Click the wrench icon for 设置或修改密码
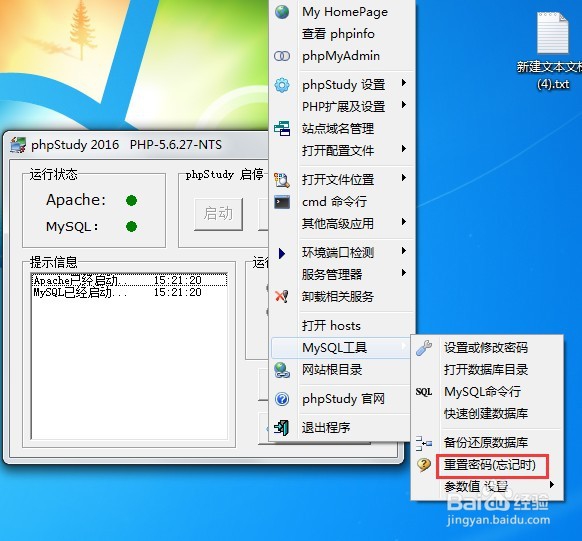This screenshot has height=541, width=582. coord(424,348)
